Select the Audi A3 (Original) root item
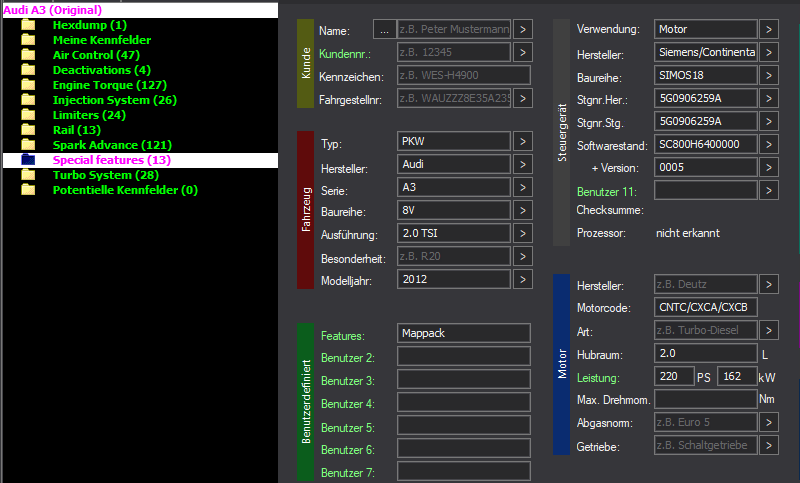The height and width of the screenshot is (483, 800). (x=140, y=10)
